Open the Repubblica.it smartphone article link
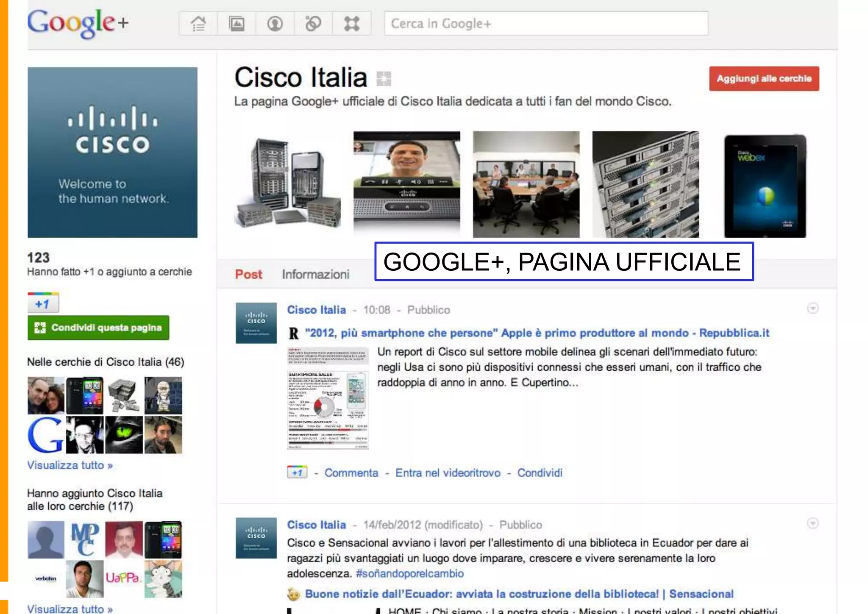This screenshot has width=868, height=614. pos(537,333)
